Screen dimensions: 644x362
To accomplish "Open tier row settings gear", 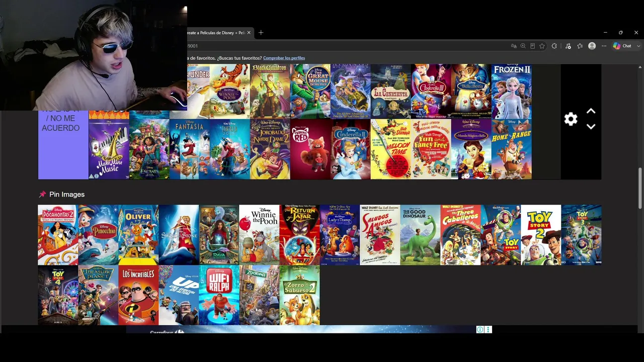I will click(571, 119).
